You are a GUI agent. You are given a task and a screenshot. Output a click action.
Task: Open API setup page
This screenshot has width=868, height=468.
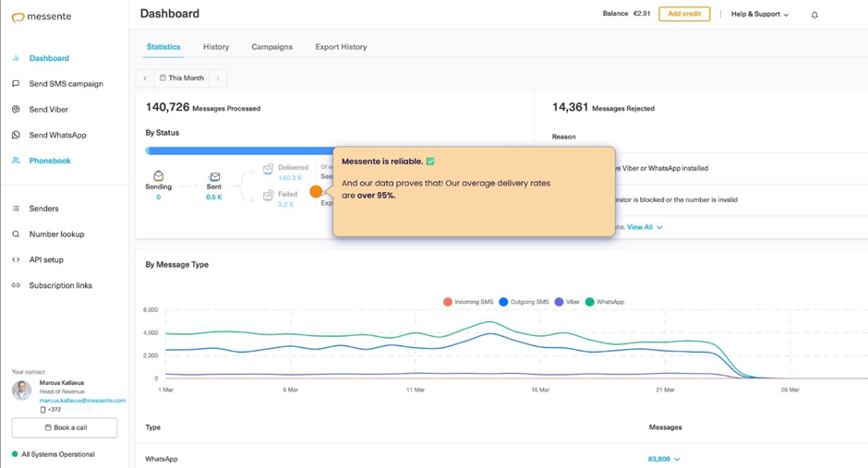click(46, 259)
